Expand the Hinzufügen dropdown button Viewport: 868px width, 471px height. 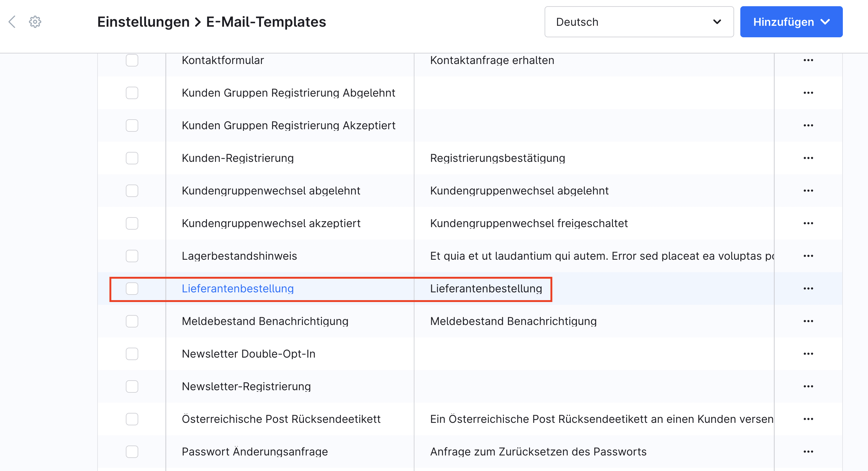(x=791, y=22)
